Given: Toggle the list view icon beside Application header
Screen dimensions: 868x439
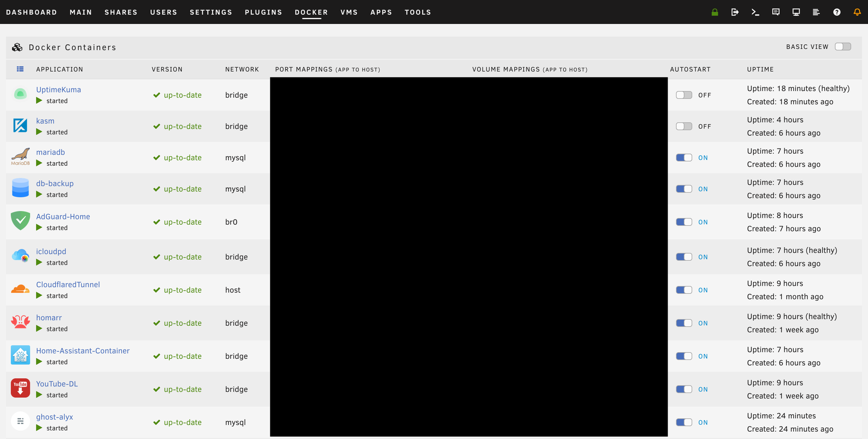Looking at the screenshot, I should (20, 69).
